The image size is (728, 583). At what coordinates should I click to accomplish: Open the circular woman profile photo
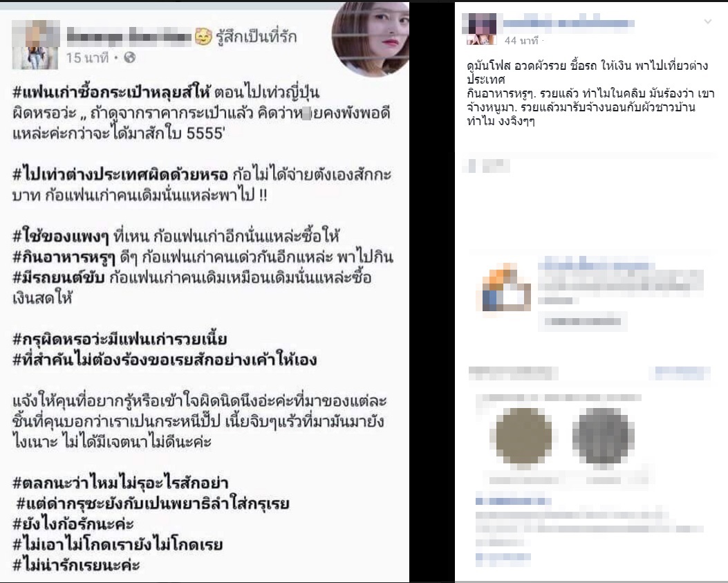371,38
